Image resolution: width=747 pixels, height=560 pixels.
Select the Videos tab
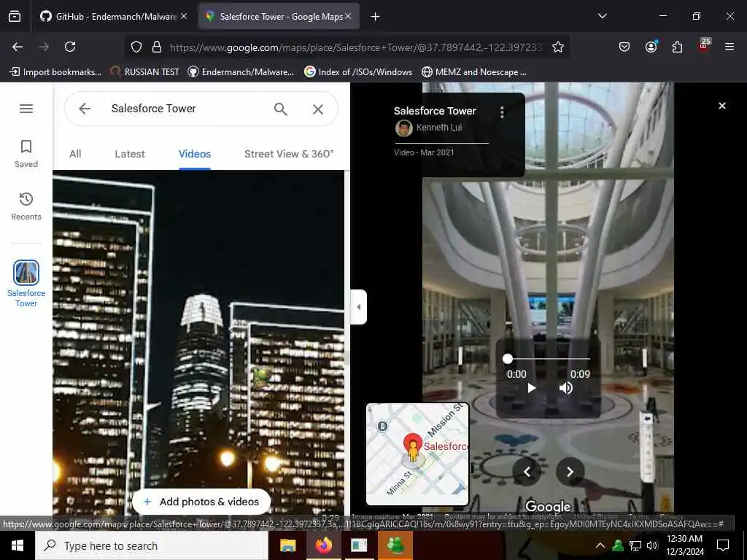(x=194, y=154)
